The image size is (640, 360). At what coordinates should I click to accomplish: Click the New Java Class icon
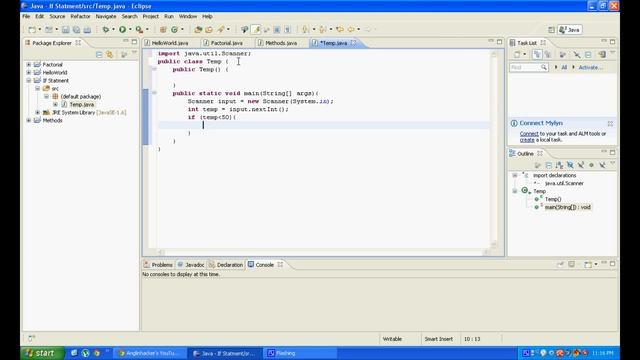point(175,29)
